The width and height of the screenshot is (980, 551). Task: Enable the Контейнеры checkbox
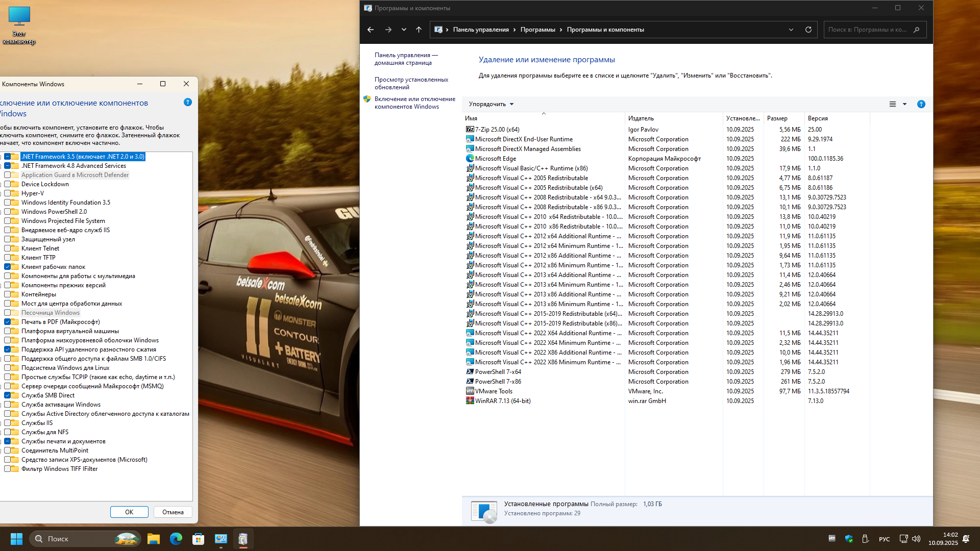pos(8,294)
